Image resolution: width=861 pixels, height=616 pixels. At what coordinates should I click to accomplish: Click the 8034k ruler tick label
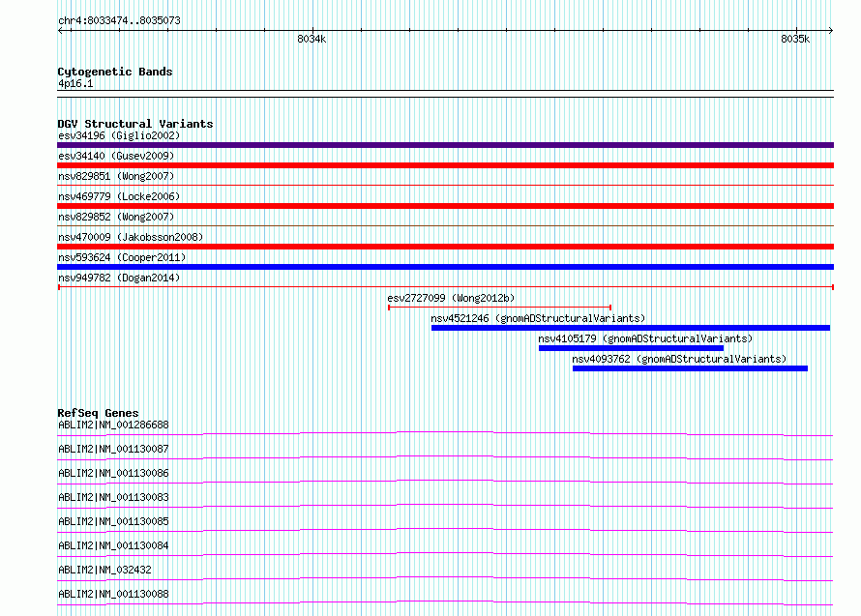click(312, 39)
